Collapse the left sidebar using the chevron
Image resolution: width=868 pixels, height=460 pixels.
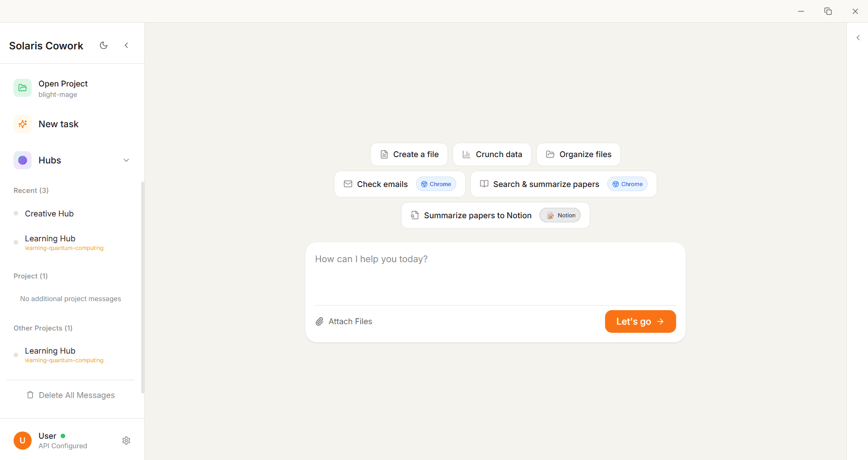[x=126, y=45]
